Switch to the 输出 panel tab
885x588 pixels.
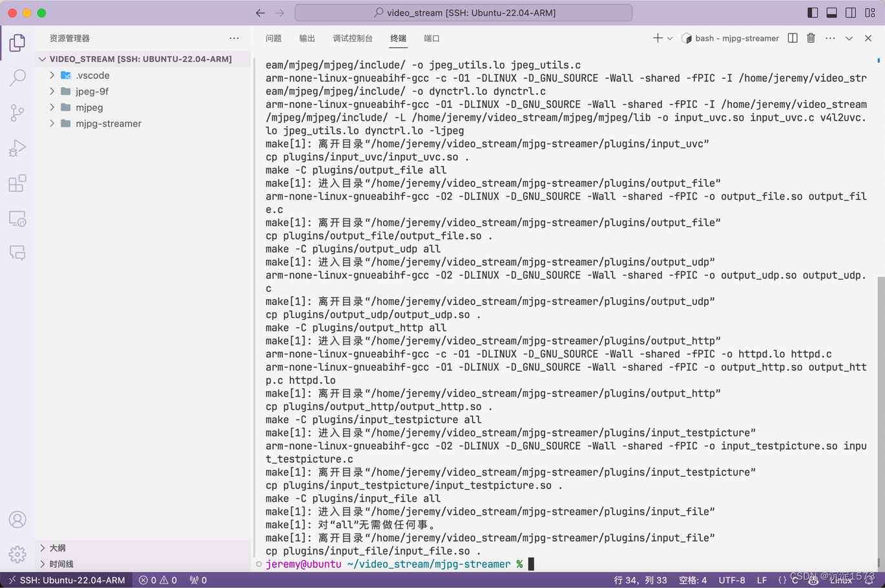click(x=307, y=38)
